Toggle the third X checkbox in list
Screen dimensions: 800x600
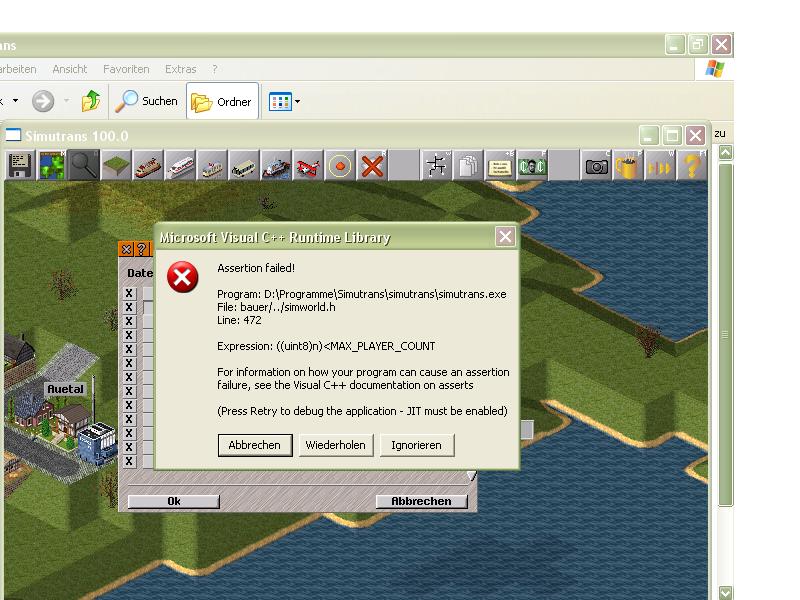point(129,322)
